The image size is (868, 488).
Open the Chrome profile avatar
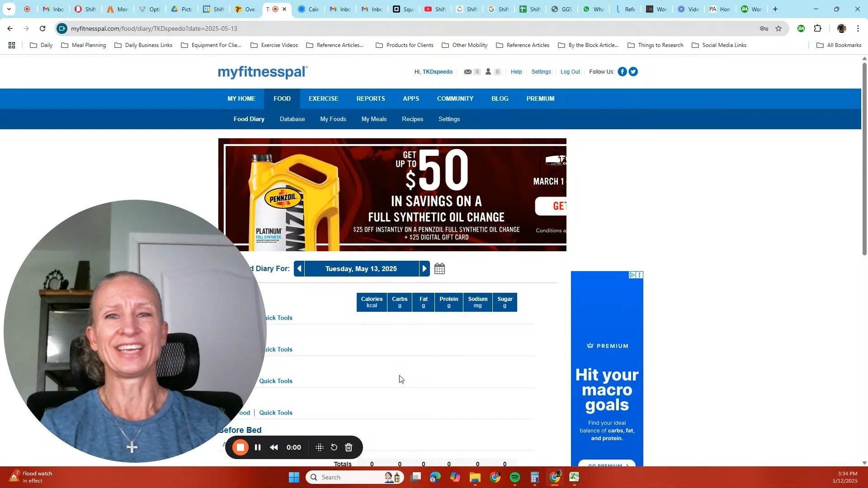(841, 28)
